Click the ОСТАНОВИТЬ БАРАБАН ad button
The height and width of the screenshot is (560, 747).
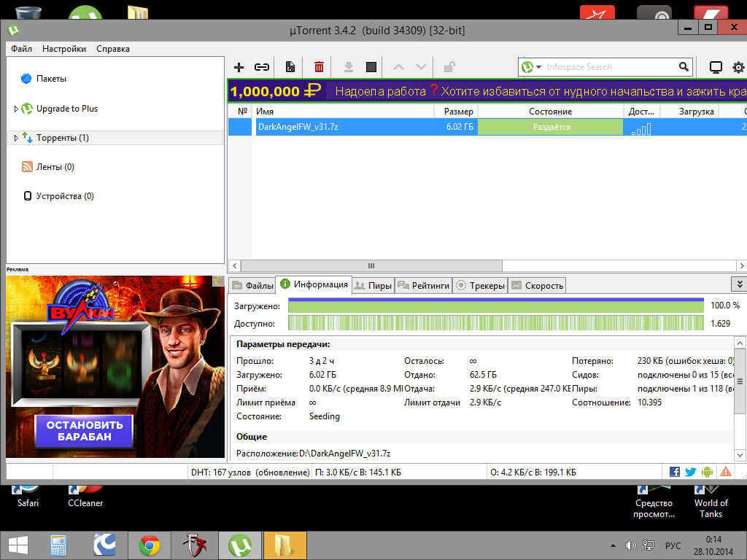click(85, 430)
